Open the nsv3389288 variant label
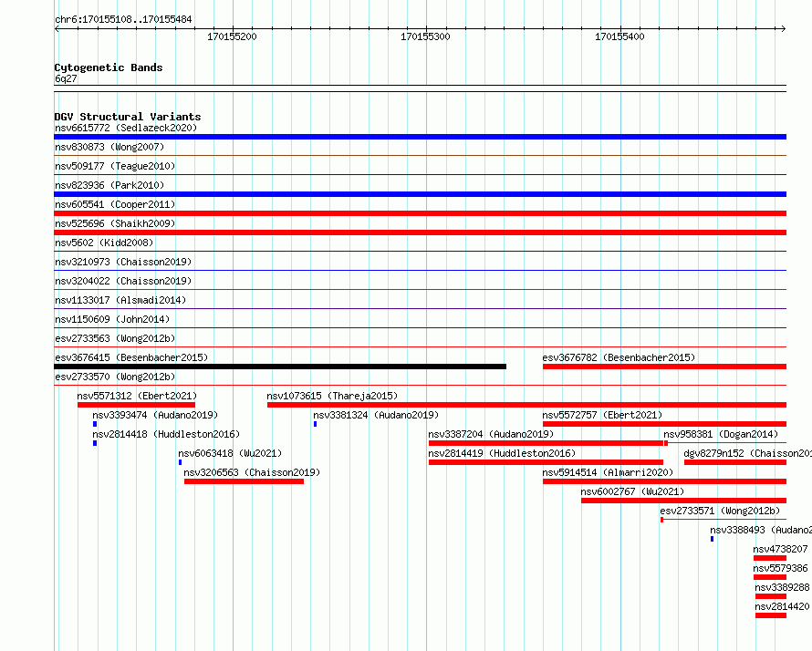 coord(782,587)
